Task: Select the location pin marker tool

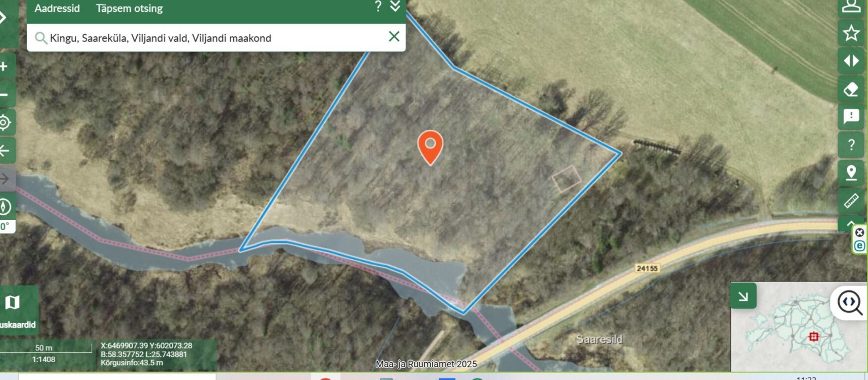Action: pos(851,173)
